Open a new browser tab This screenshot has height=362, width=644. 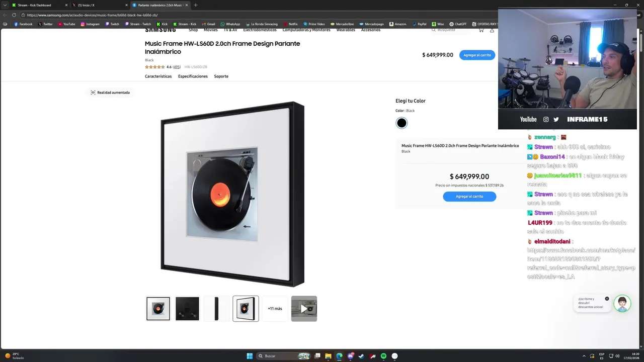click(195, 5)
